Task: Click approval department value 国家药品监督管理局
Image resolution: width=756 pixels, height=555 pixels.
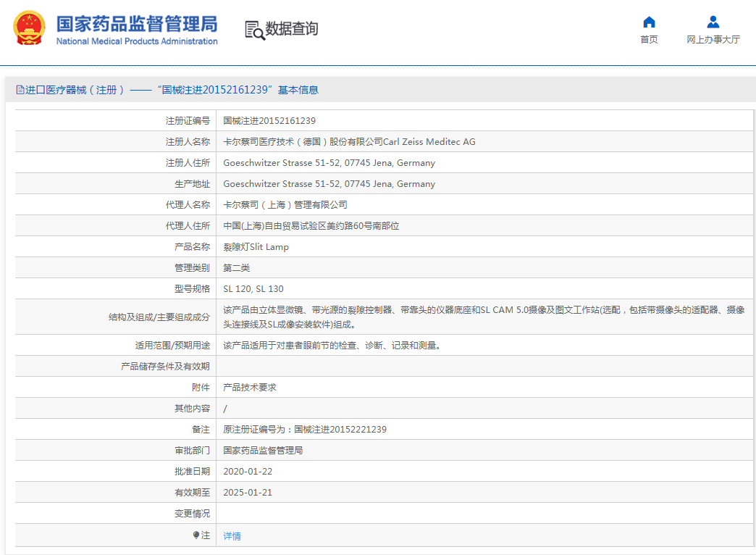Action: (x=263, y=451)
